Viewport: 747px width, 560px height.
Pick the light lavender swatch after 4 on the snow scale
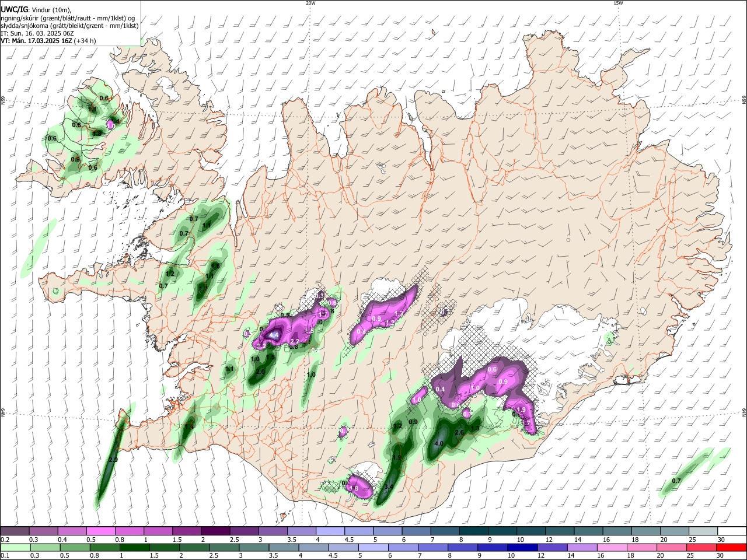330,531
